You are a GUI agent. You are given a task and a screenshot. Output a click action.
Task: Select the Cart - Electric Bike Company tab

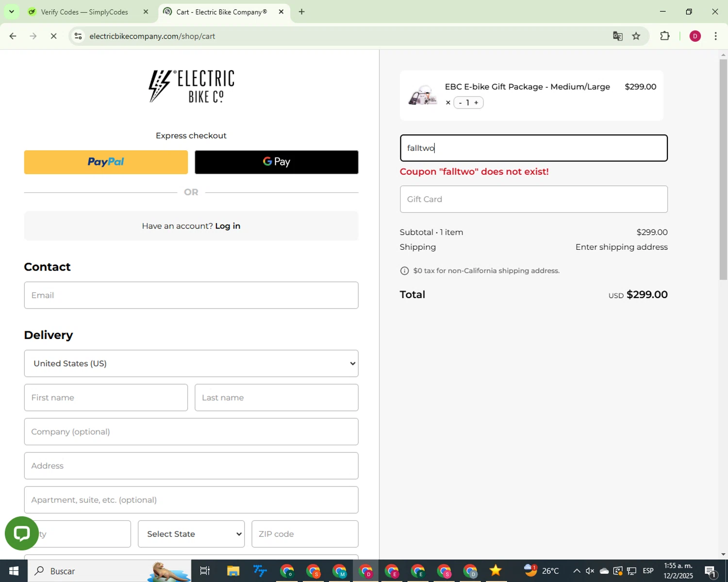pyautogui.click(x=222, y=12)
